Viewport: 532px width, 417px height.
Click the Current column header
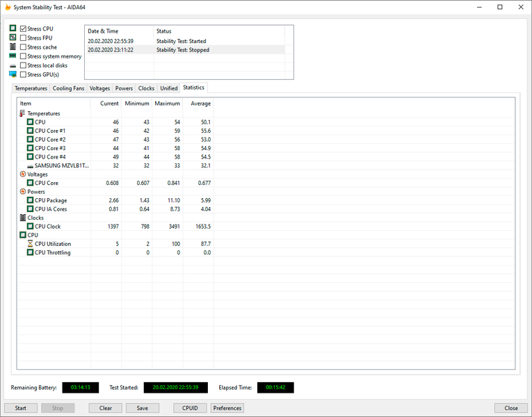(106, 104)
